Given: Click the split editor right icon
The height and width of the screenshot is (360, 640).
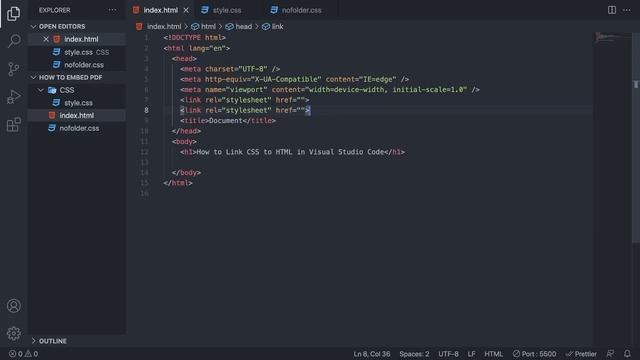Looking at the screenshot, I should pos(611,10).
